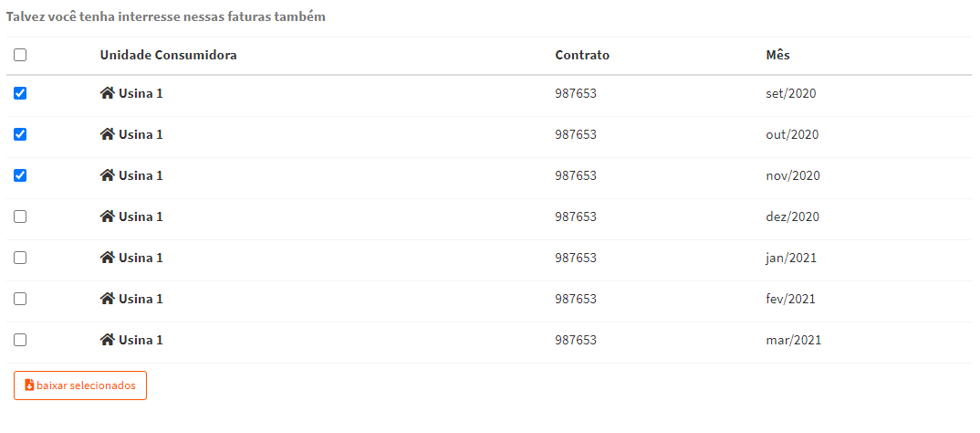Toggle the select-all checkbox in the table header

coord(20,55)
